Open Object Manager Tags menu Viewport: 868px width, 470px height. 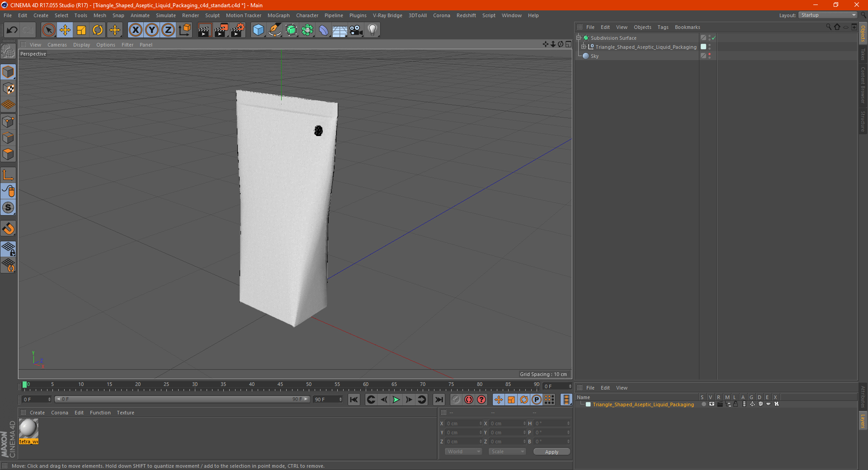(x=663, y=27)
